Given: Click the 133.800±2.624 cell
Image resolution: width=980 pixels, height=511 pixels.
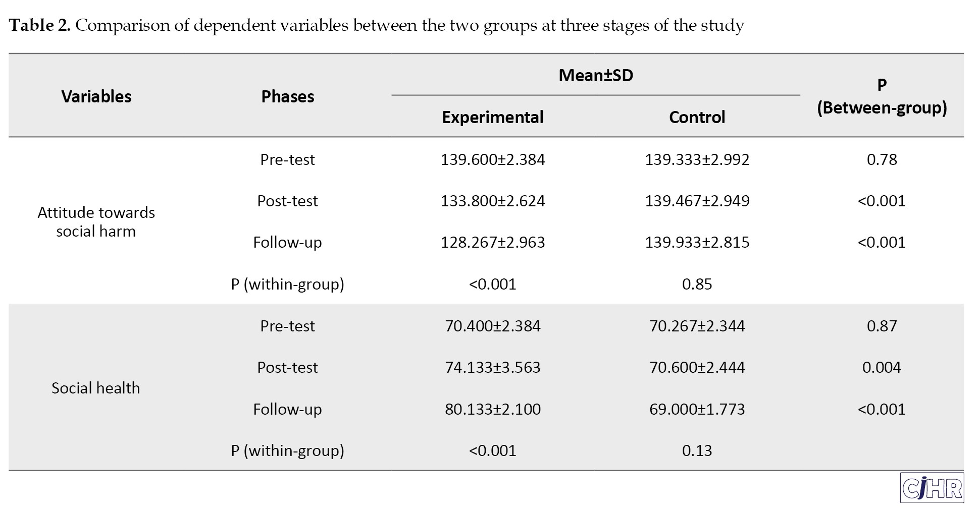Looking at the screenshot, I should 492,201.
